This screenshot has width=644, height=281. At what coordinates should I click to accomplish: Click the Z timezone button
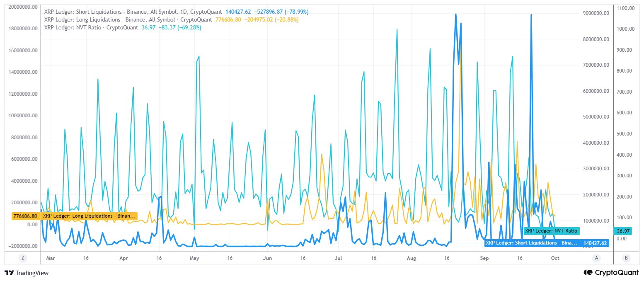pos(23,258)
